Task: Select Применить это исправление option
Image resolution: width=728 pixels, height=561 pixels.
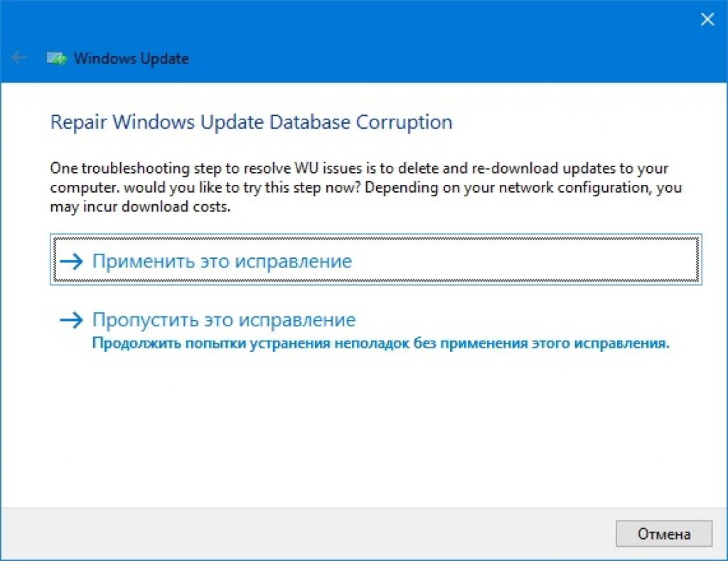Action: (x=222, y=262)
